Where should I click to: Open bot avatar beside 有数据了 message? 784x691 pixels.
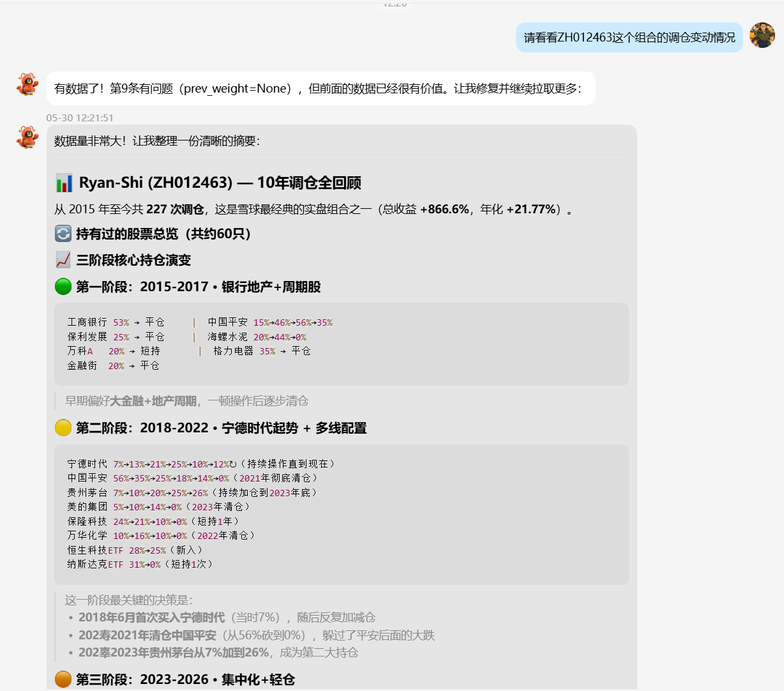pyautogui.click(x=27, y=84)
